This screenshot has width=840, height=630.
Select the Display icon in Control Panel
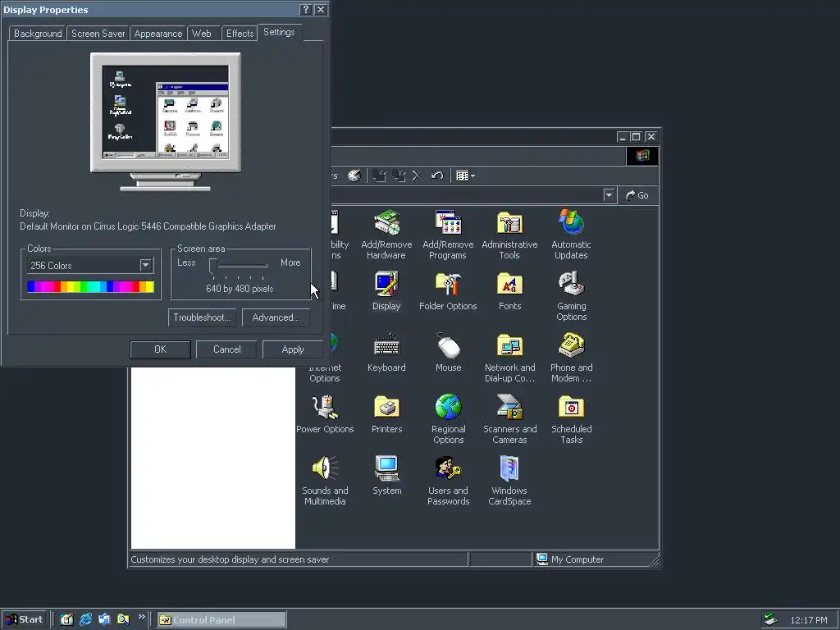(386, 291)
